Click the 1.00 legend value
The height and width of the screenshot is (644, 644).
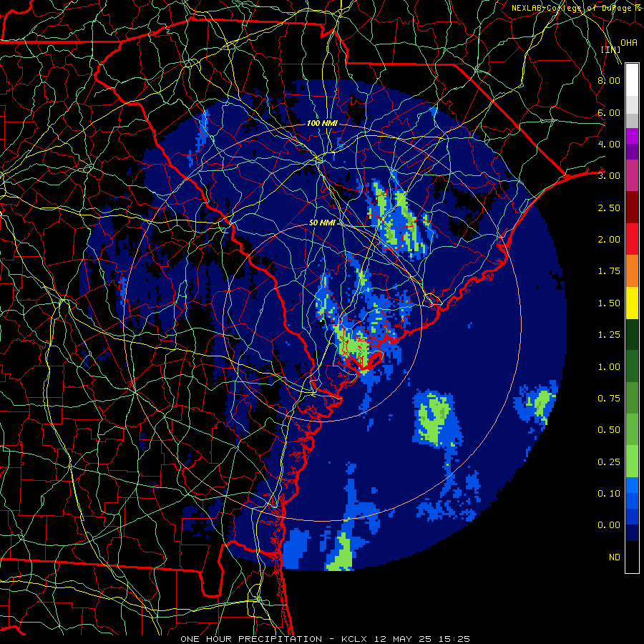pos(609,367)
